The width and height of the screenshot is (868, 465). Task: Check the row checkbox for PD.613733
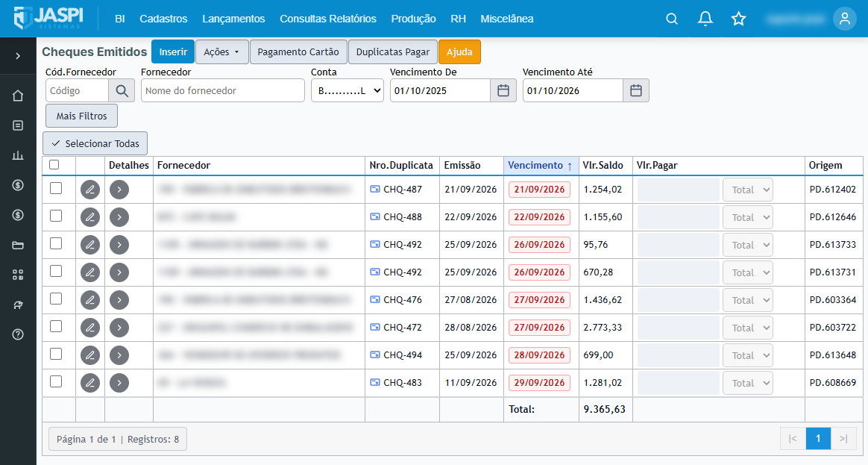tap(56, 244)
